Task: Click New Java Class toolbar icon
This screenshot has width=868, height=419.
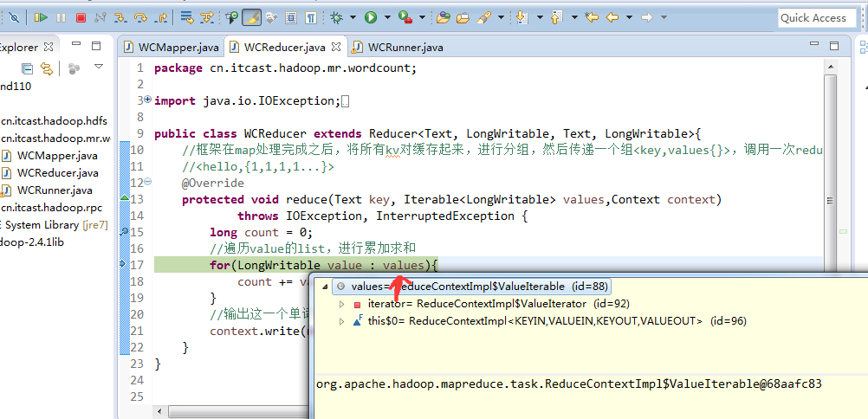Action: (232, 17)
